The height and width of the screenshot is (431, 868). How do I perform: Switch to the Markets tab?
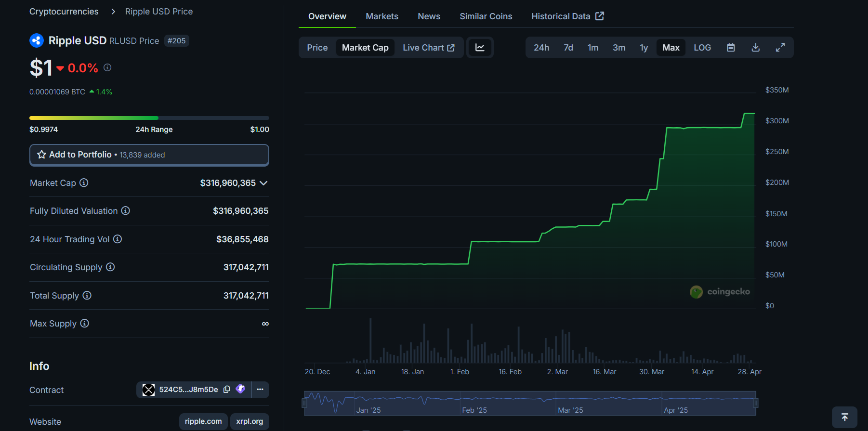[x=382, y=16]
